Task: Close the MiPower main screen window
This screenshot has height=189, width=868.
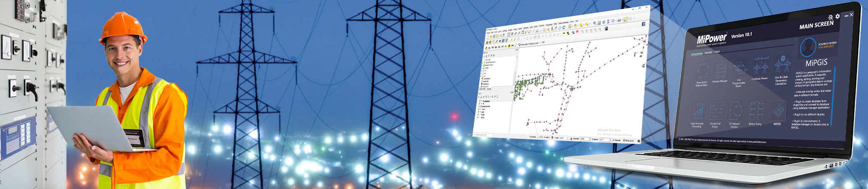Action: (x=852, y=14)
